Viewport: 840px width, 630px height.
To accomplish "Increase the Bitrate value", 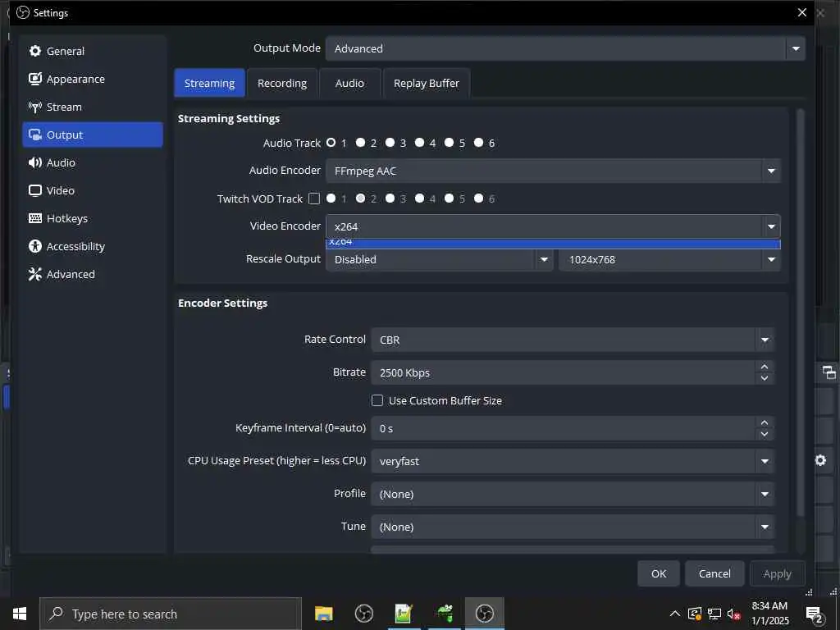I will (x=765, y=367).
